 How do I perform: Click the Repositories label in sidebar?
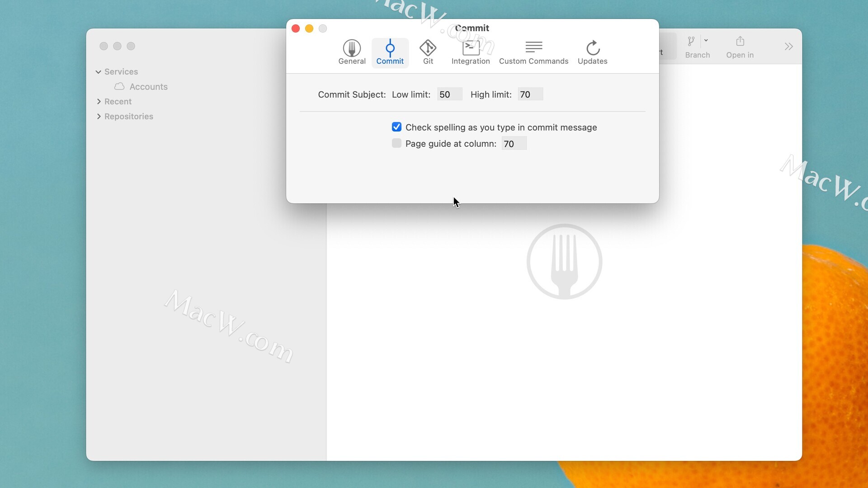tap(129, 117)
